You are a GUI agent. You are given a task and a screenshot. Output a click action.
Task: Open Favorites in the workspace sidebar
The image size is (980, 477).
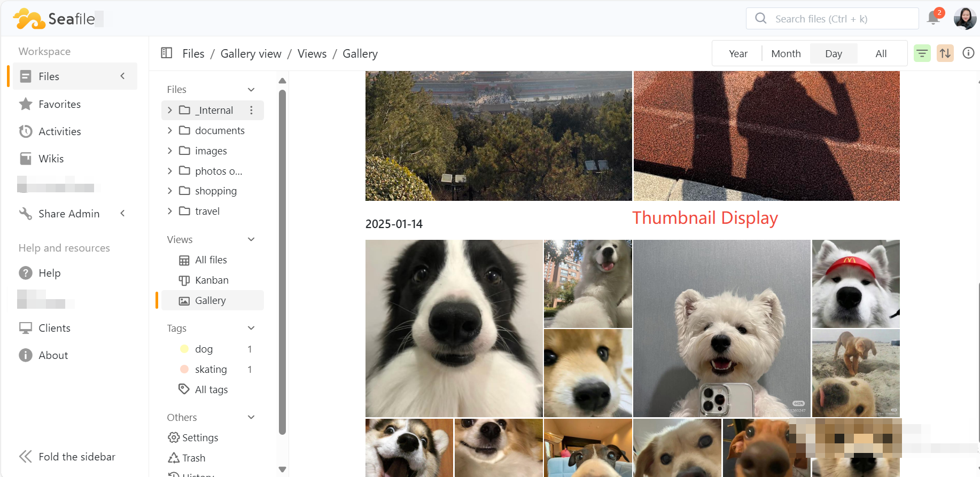coord(59,104)
